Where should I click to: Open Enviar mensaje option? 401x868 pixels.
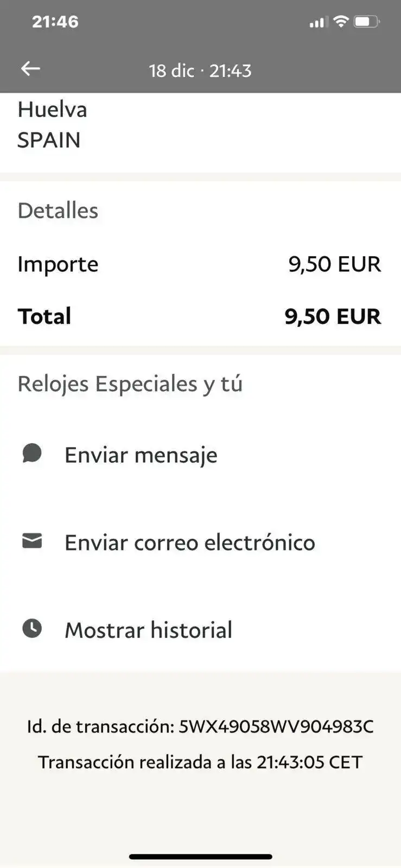[200, 455]
